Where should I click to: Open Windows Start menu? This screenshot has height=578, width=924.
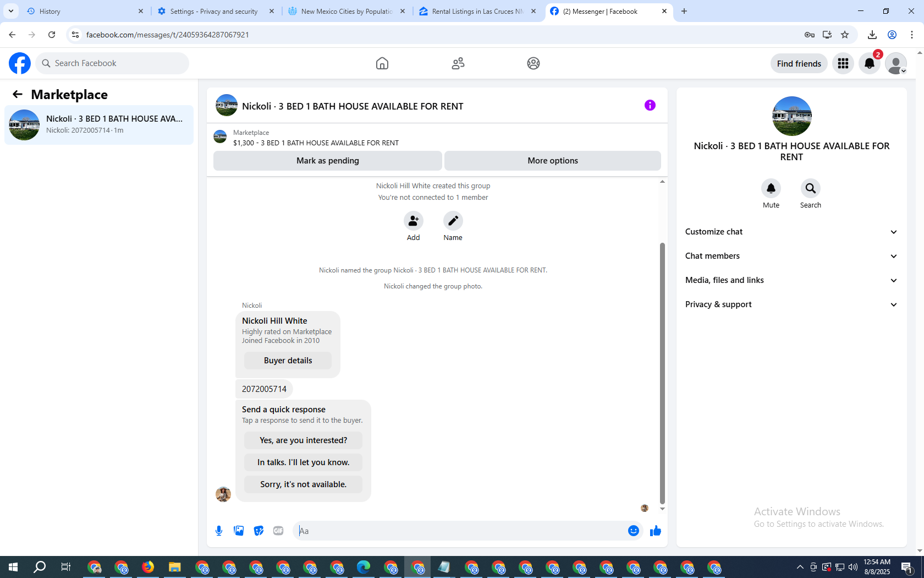[13, 567]
